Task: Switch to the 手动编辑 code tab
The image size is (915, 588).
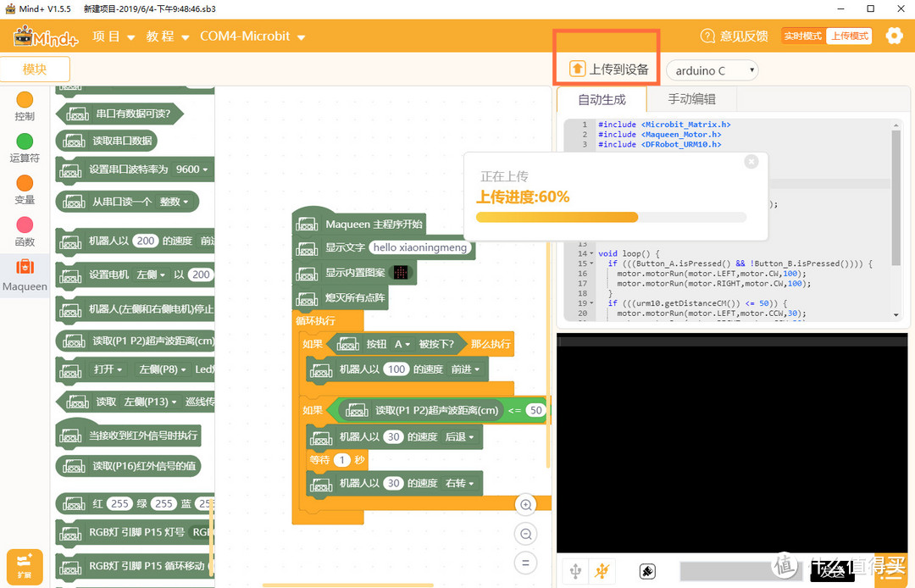Action: [x=691, y=99]
